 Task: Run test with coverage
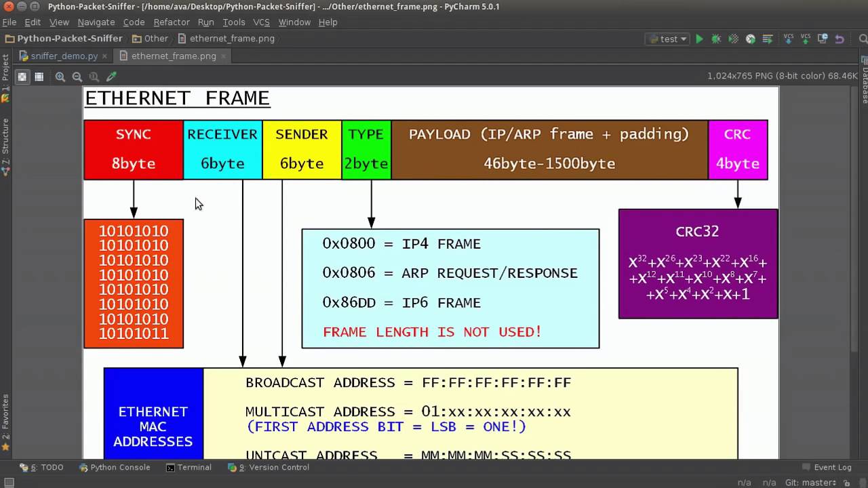733,39
